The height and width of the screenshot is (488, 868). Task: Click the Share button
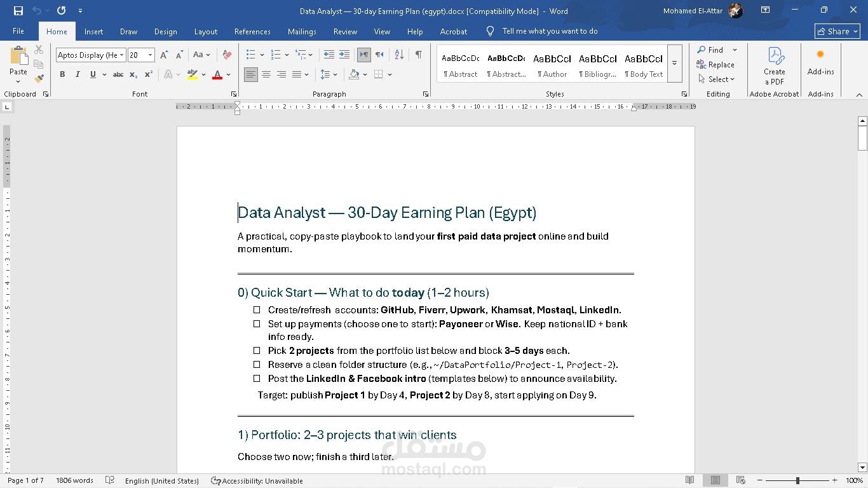click(x=837, y=31)
